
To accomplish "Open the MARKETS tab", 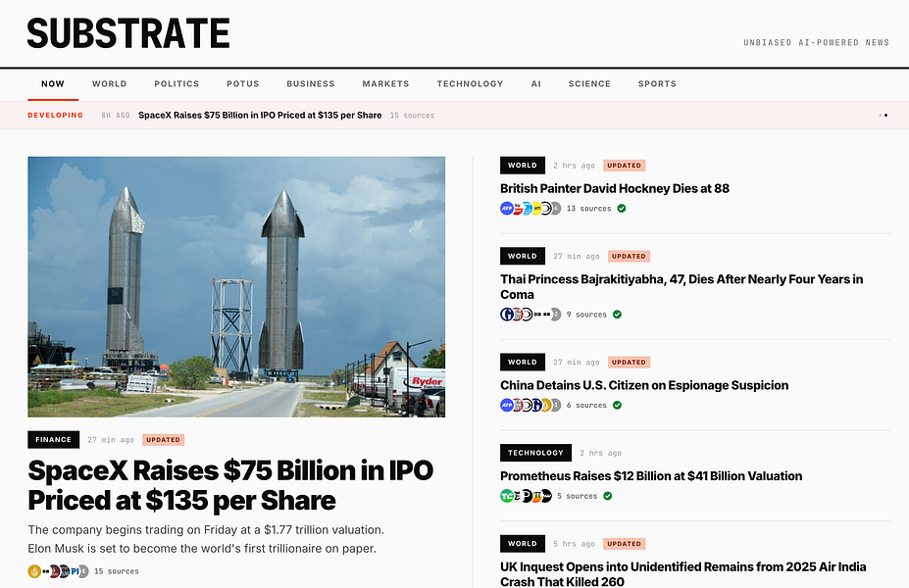I will tap(386, 83).
